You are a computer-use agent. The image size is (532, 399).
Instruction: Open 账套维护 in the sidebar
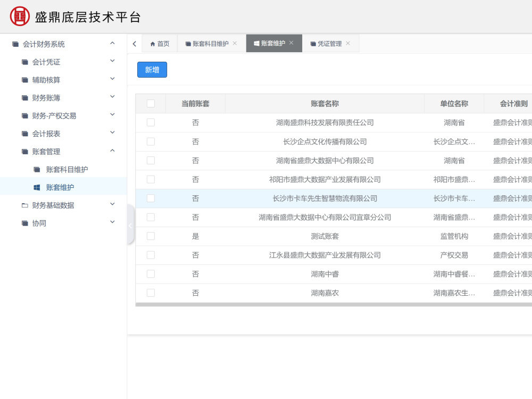pyautogui.click(x=60, y=187)
